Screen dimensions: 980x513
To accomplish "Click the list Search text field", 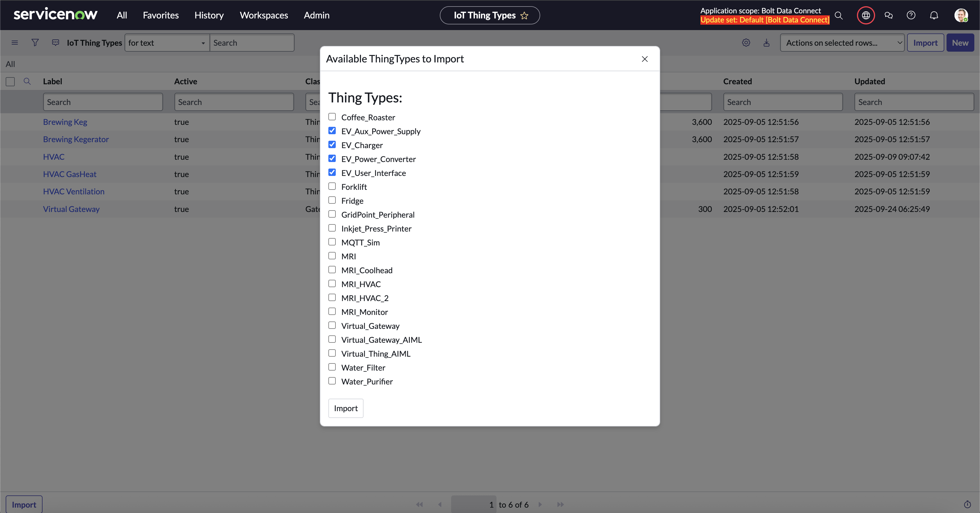I will click(252, 43).
